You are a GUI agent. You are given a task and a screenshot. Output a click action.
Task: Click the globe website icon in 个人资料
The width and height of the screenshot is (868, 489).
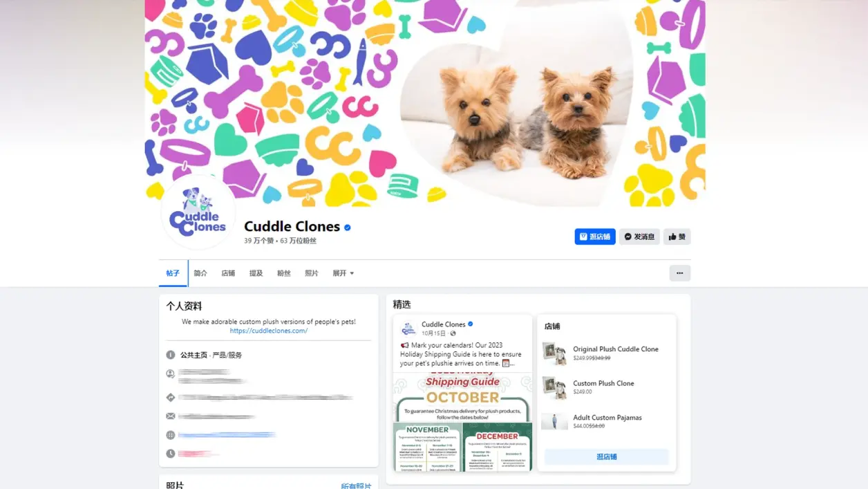click(x=171, y=435)
